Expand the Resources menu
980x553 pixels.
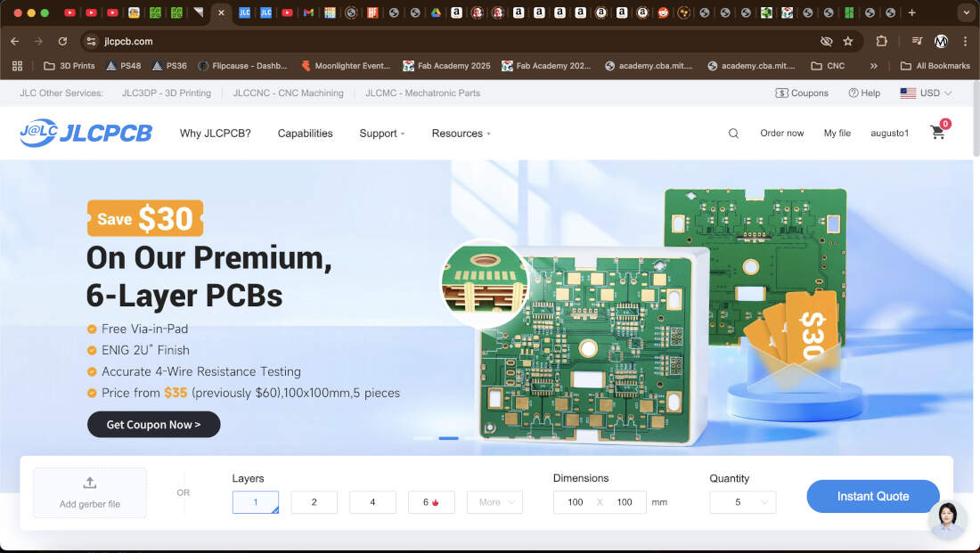pos(461,133)
